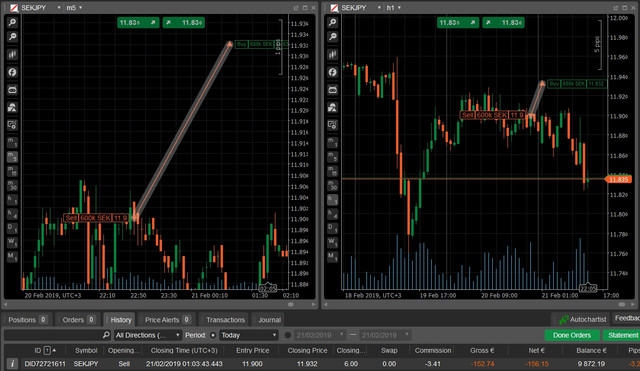Open the Price Alerts tab

(x=167, y=320)
